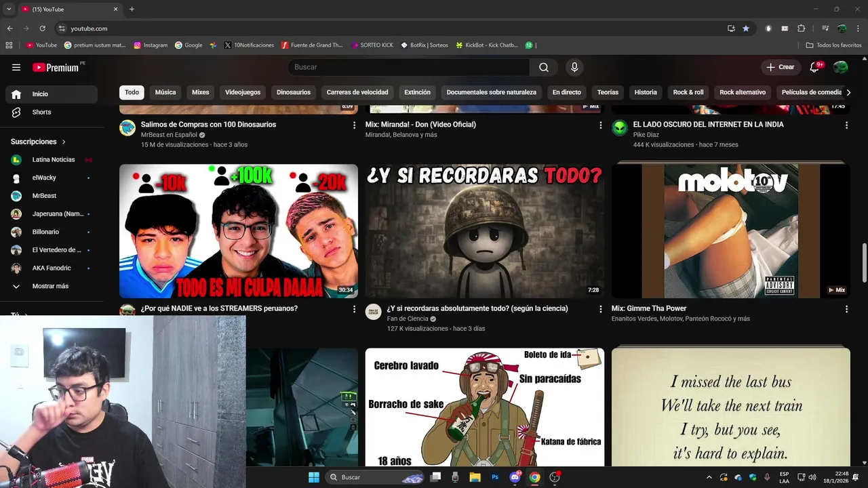Select the 'Rock alternativo' chip

(743, 92)
